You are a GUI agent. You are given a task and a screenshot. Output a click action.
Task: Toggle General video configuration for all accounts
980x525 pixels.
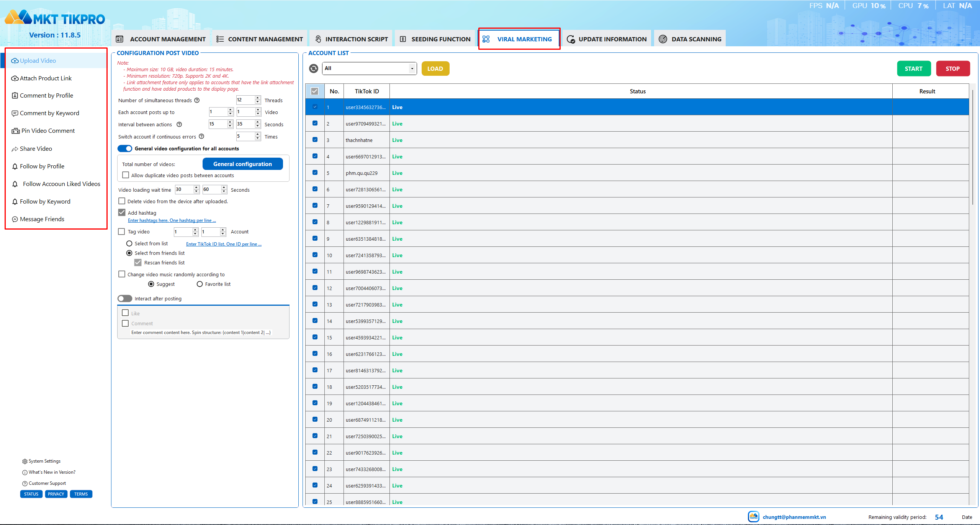pos(125,148)
